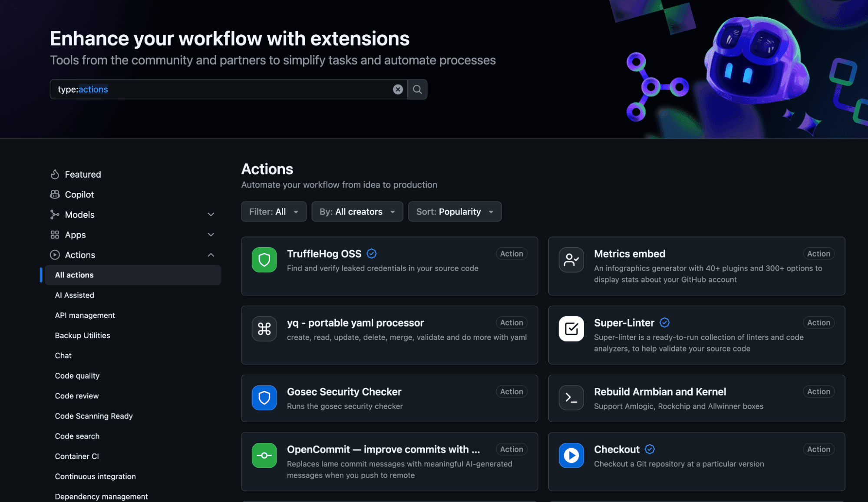Click the verified badge next to Super-Linter
This screenshot has width=868, height=502.
click(x=664, y=323)
